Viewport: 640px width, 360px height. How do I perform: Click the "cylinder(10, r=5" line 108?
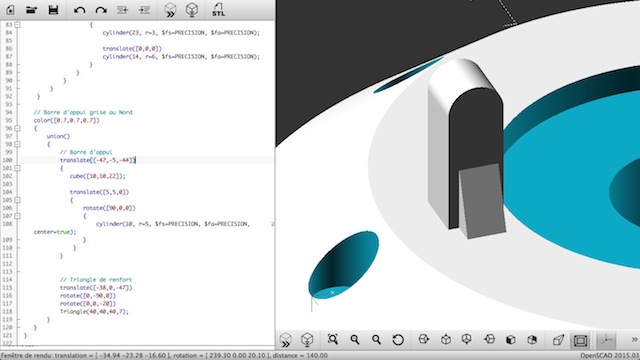coord(173,224)
